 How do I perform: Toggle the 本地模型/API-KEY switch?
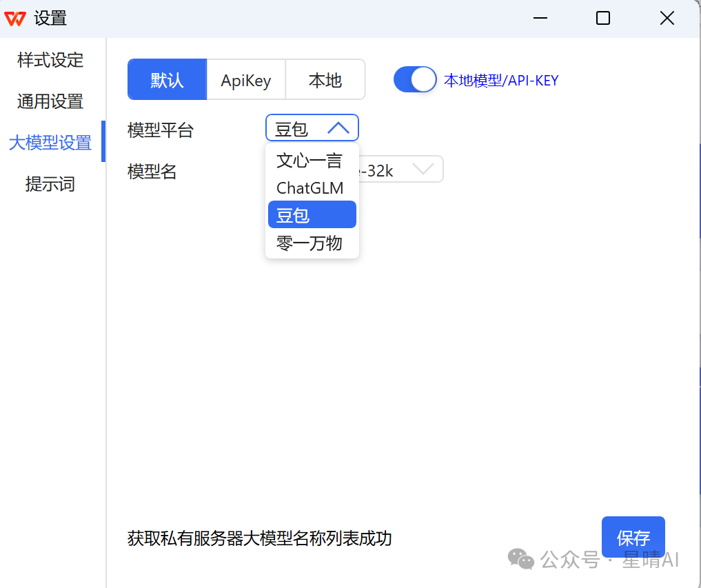point(415,79)
